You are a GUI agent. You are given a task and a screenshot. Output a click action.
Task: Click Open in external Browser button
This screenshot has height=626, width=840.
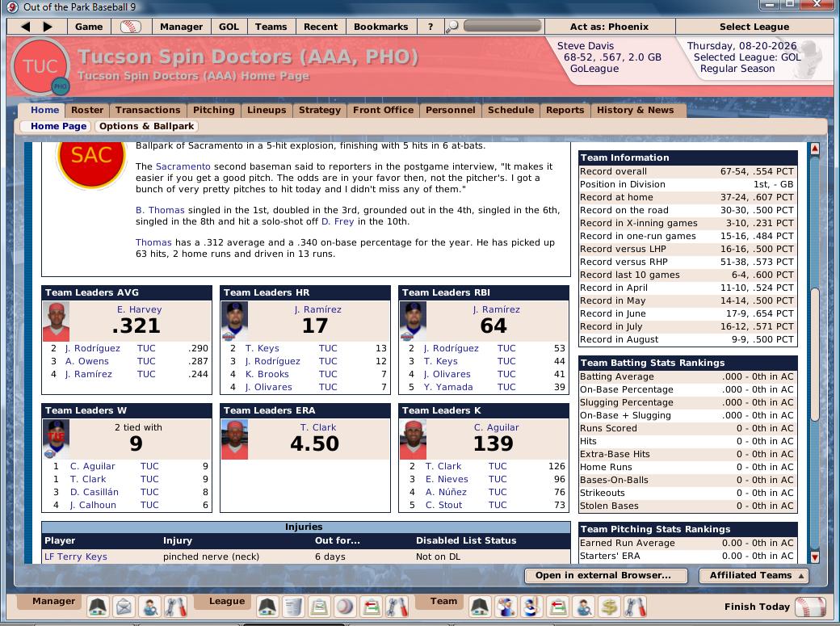[603, 576]
